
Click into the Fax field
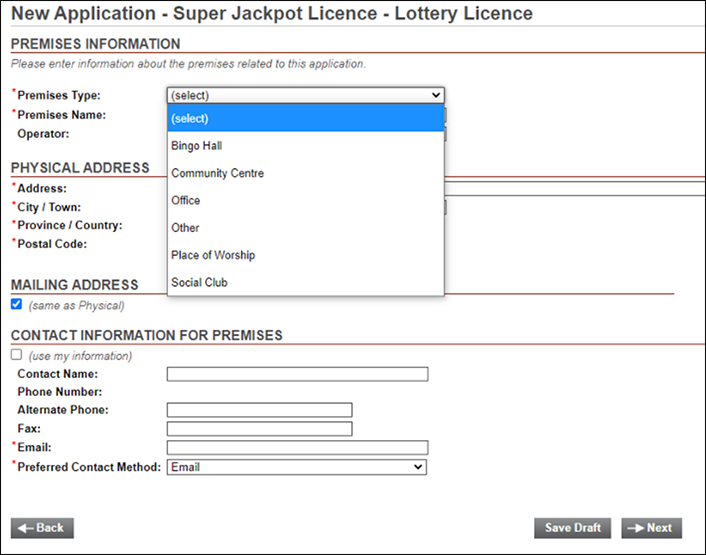[x=259, y=429]
